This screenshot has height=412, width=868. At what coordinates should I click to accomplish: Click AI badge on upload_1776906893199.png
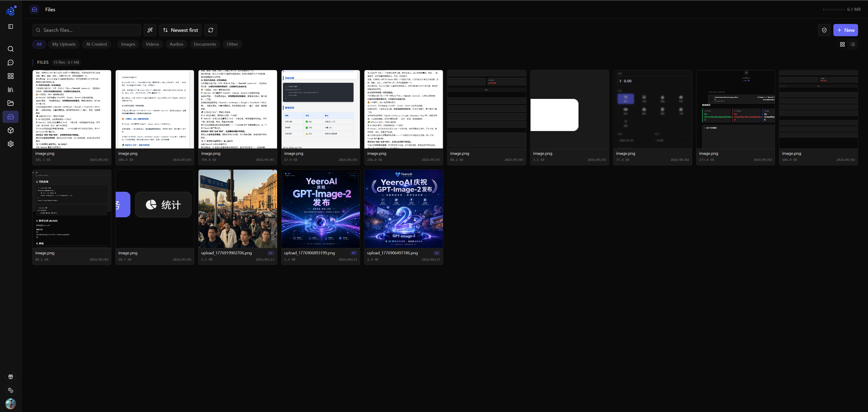[354, 253]
